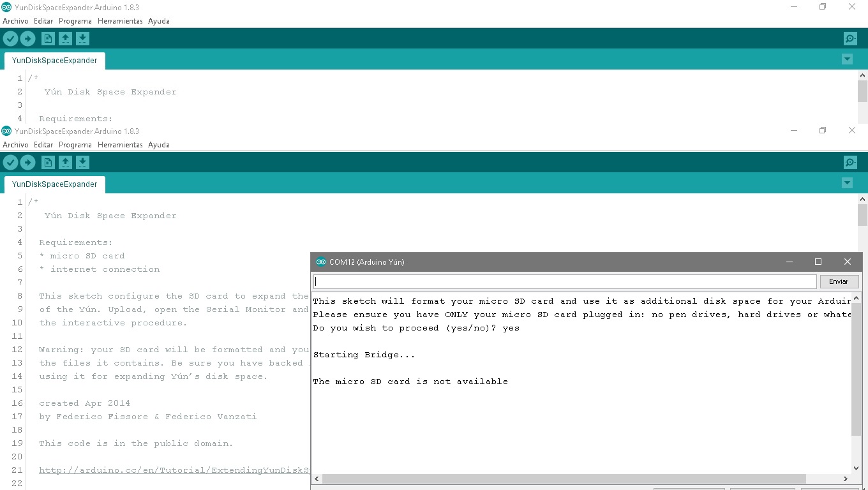This screenshot has width=868, height=490.
Task: Expand tab options dropdown in back window
Action: pyautogui.click(x=847, y=59)
